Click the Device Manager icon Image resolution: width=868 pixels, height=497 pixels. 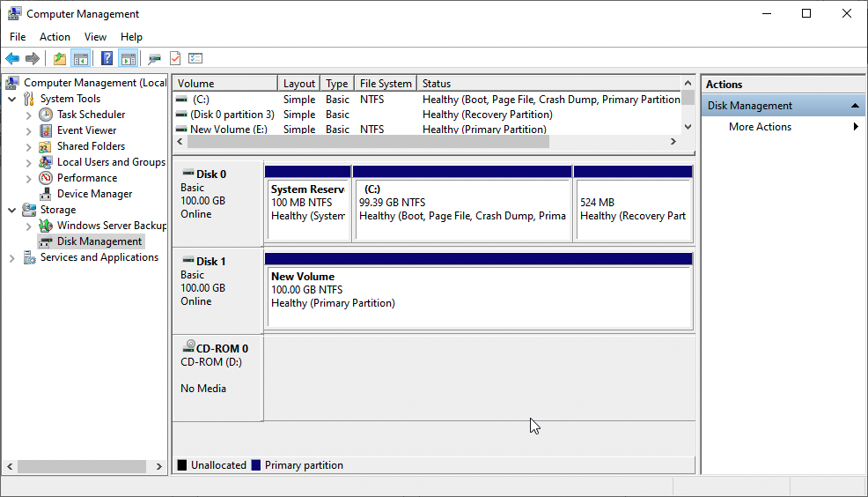[46, 194]
